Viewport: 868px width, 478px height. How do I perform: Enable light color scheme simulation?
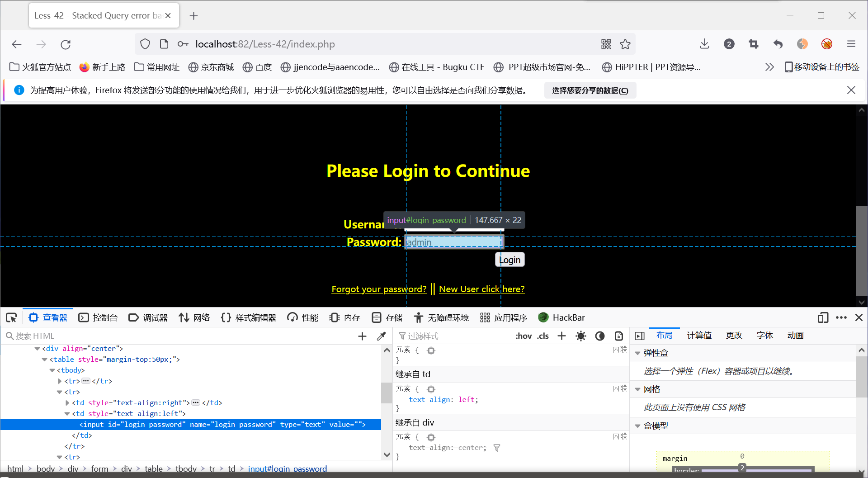580,336
